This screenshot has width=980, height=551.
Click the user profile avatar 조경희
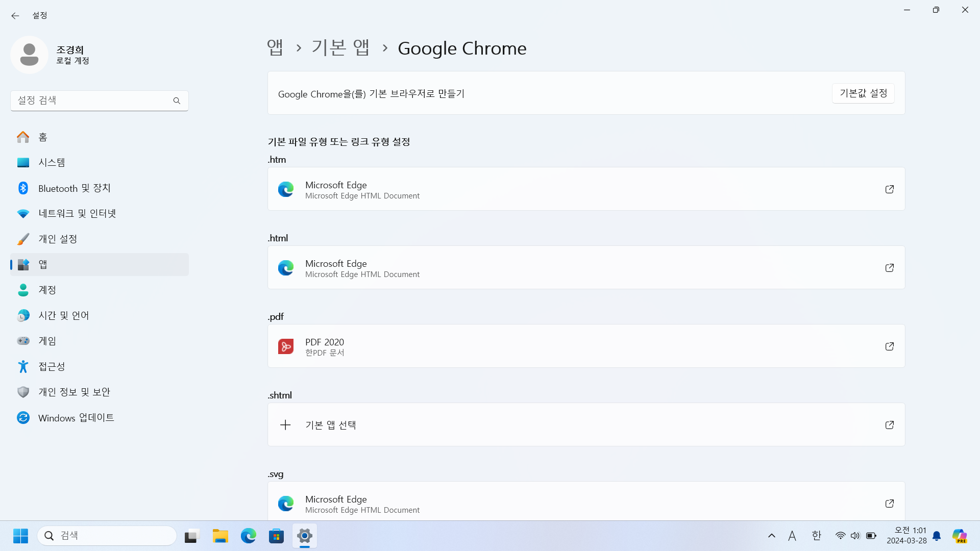(x=29, y=55)
